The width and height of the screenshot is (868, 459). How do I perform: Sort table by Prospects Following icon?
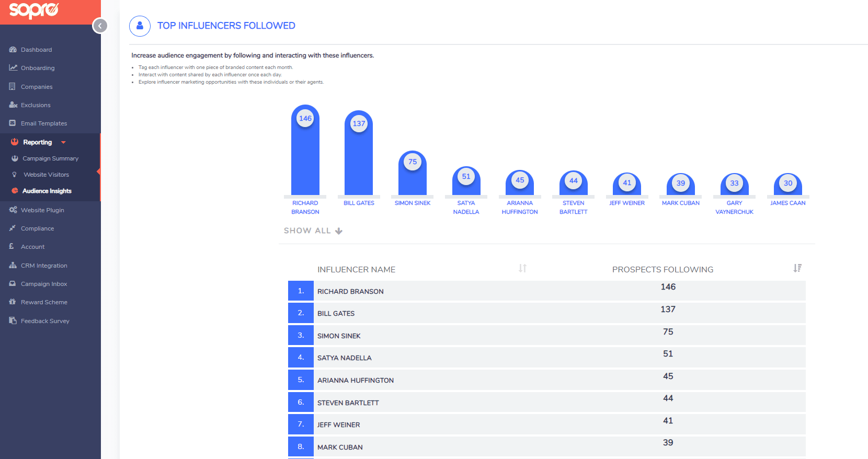coord(797,268)
